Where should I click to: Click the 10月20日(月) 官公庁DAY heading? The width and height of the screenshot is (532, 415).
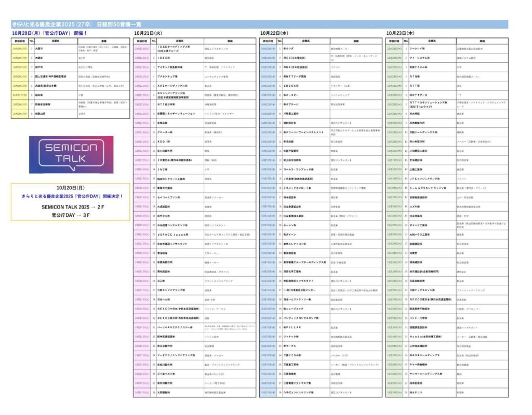49,33
